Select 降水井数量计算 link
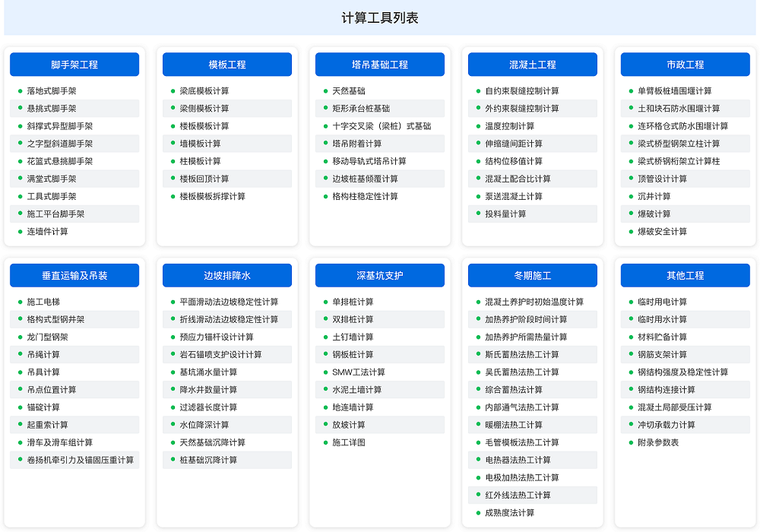This screenshot has height=532, width=760. point(208,390)
